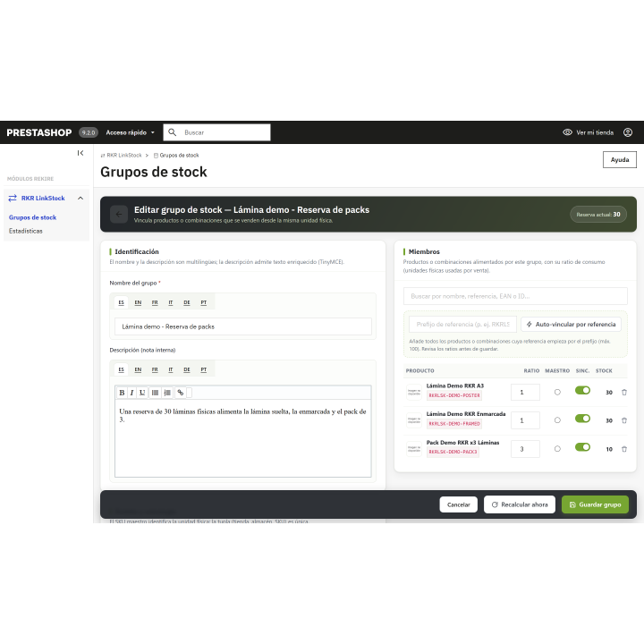Toggle sync for Lámina Demo RKR A3
Screen dimensions: 644x644
[582, 390]
